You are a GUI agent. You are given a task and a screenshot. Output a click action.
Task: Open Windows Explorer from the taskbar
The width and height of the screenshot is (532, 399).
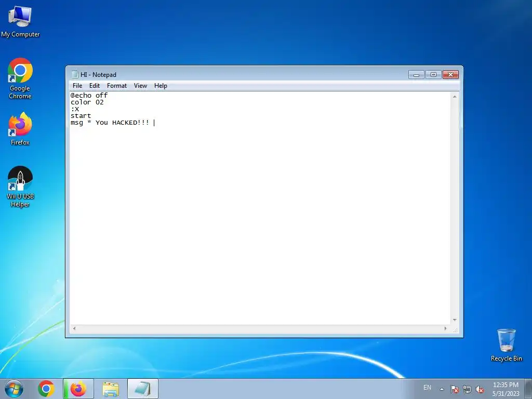point(111,389)
